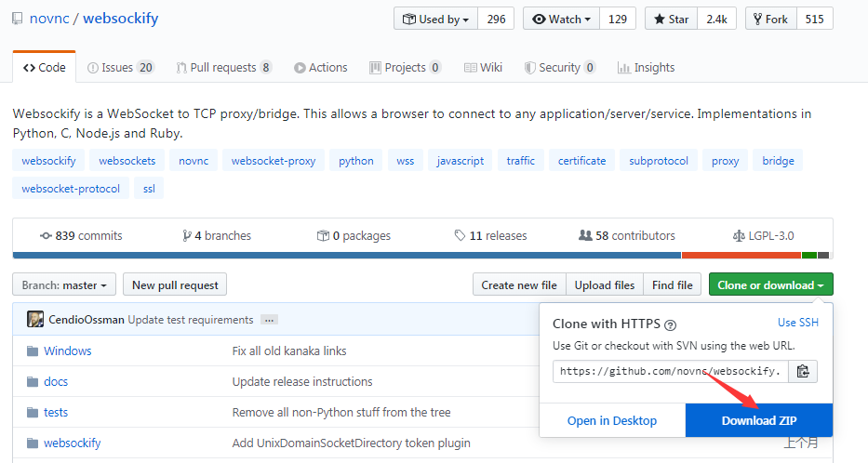Open the docs folder
The image size is (868, 463).
56,382
